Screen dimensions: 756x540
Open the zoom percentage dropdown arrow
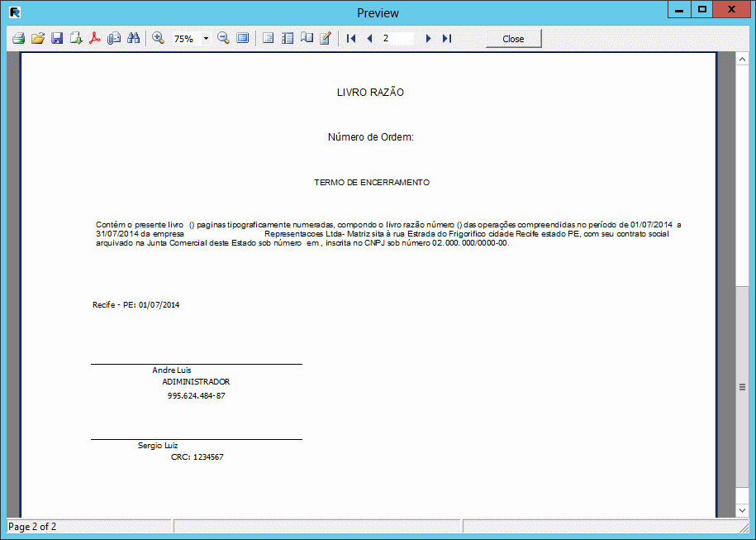point(206,39)
